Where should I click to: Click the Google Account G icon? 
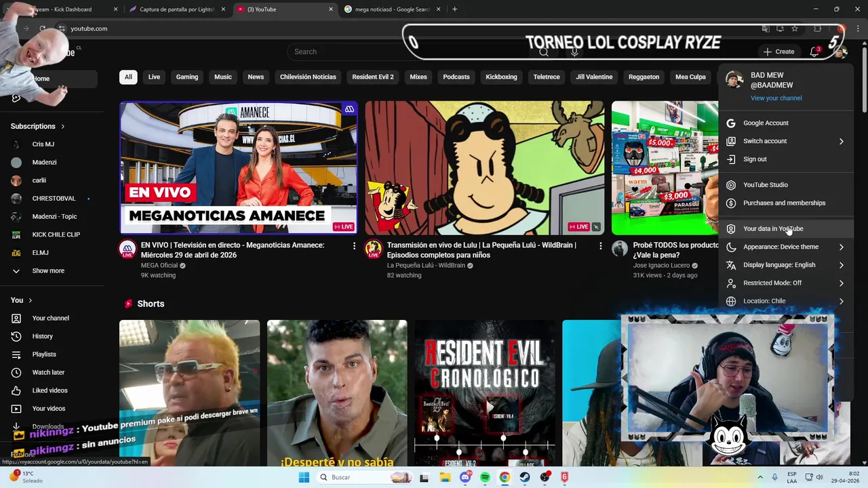tap(731, 123)
